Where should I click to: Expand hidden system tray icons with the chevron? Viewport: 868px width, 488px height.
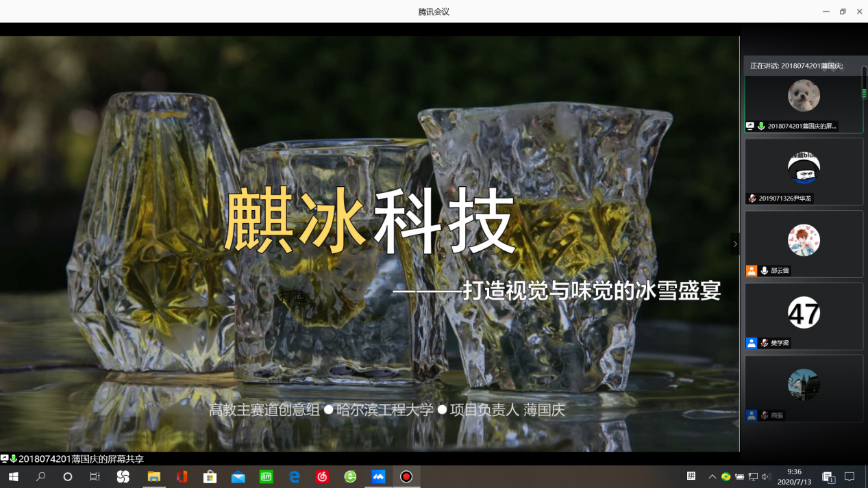(x=712, y=476)
